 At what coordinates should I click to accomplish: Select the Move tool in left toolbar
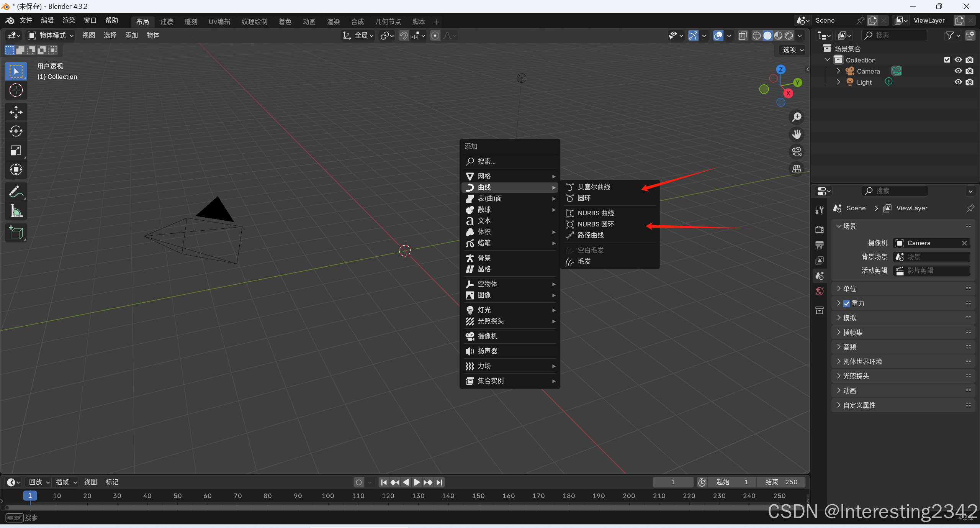coord(16,112)
